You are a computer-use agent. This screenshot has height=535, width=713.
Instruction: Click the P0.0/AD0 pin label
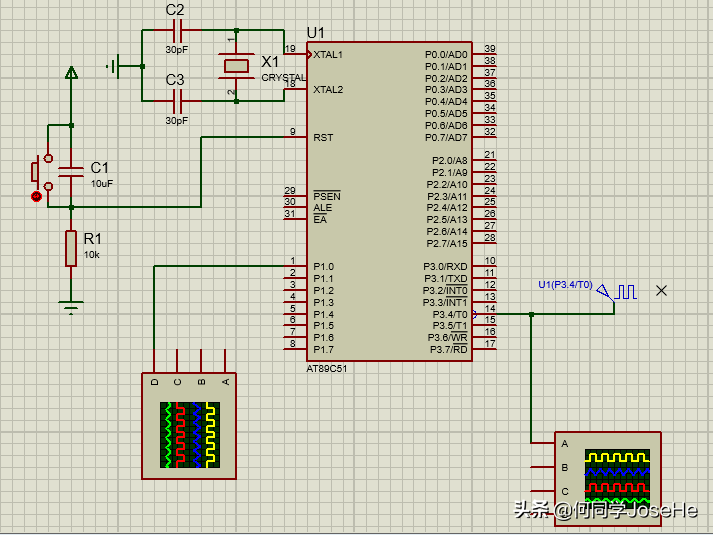pos(446,55)
